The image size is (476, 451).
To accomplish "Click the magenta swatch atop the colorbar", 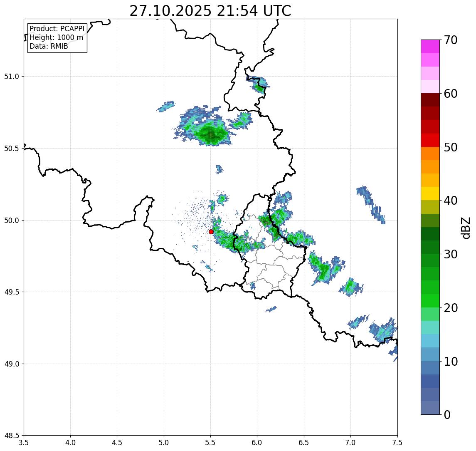I will tap(430, 47).
